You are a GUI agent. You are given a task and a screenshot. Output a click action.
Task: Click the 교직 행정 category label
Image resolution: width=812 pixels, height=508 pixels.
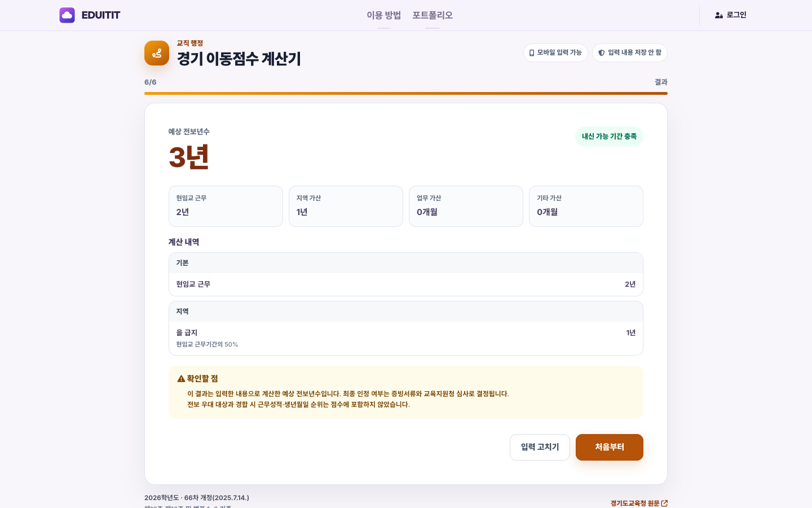(190, 43)
